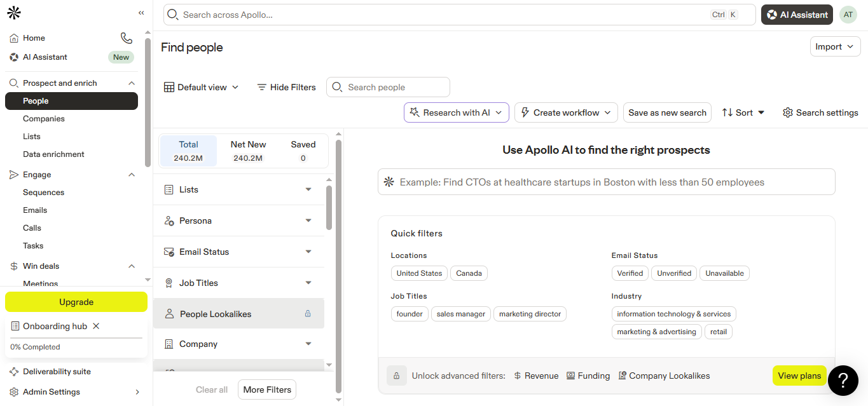Open Research with AI dropdown

pyautogui.click(x=457, y=112)
